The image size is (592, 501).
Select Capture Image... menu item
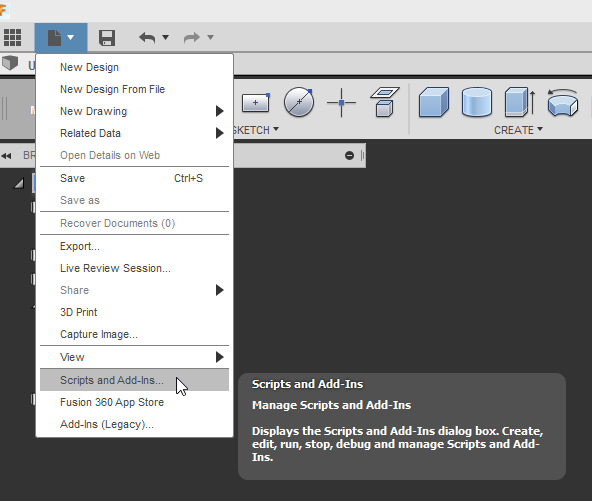coord(134,334)
